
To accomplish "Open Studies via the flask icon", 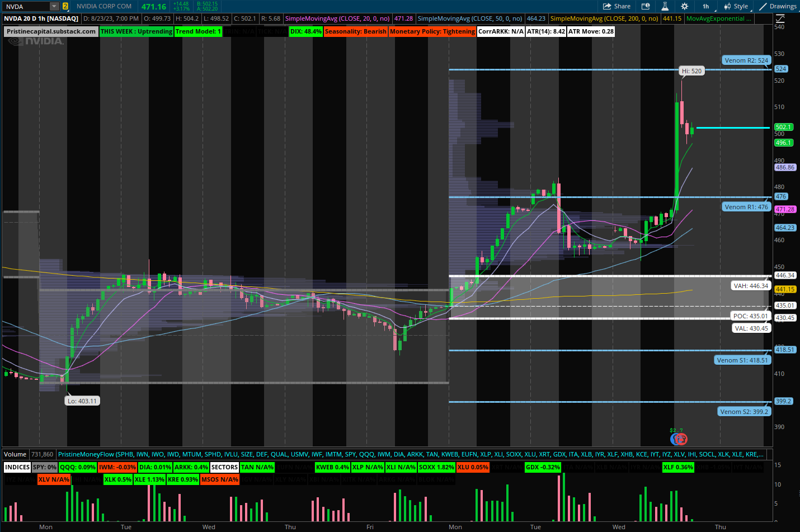I will click(665, 6).
